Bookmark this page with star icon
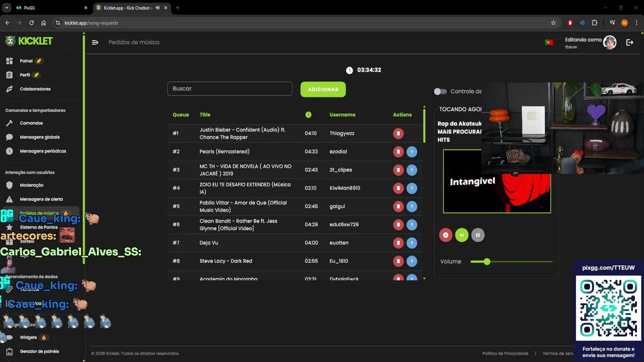644x362 pixels. pos(553,23)
